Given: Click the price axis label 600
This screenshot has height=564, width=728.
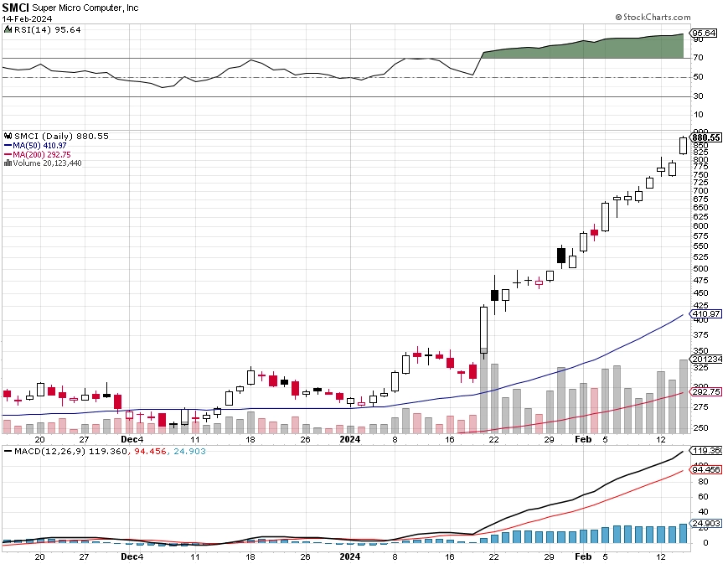Looking at the screenshot, I should (700, 226).
